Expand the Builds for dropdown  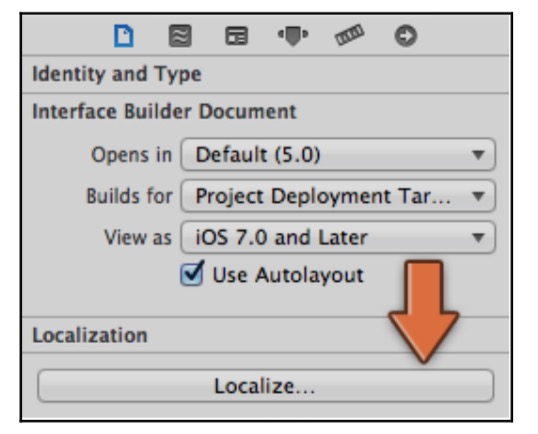click(338, 196)
